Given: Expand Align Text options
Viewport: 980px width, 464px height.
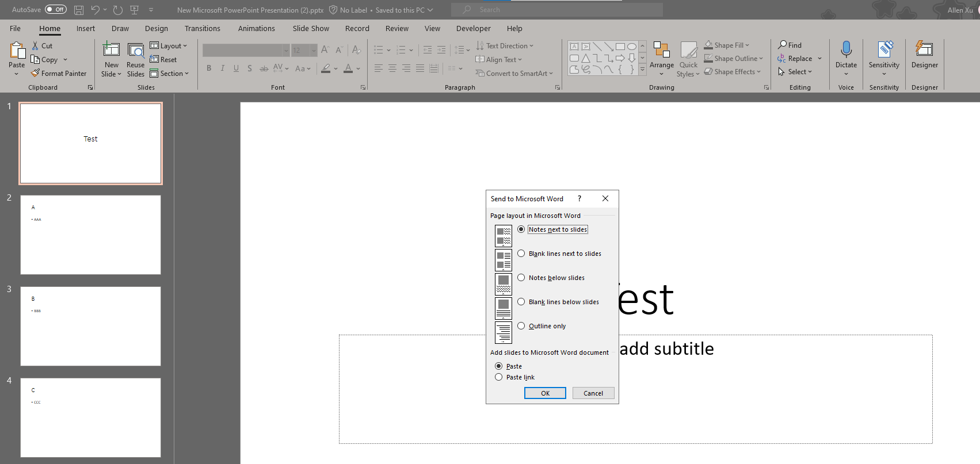Looking at the screenshot, I should pos(499,60).
